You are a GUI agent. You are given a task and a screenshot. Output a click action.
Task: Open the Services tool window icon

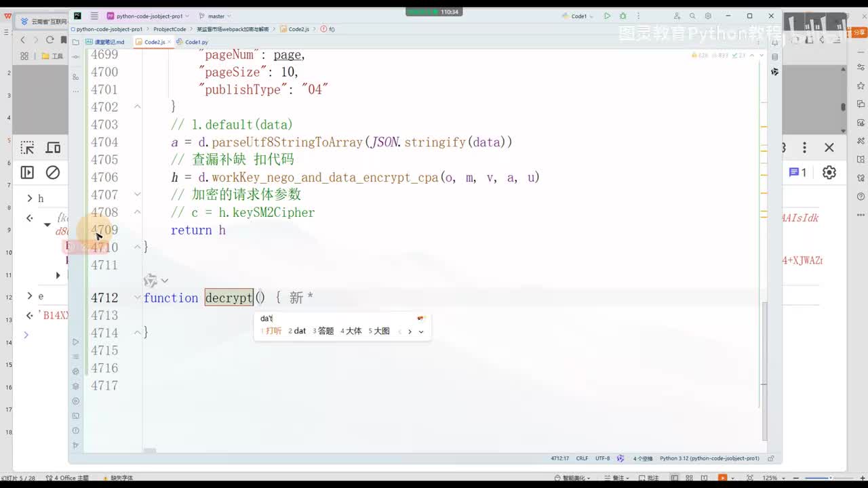pyautogui.click(x=76, y=401)
